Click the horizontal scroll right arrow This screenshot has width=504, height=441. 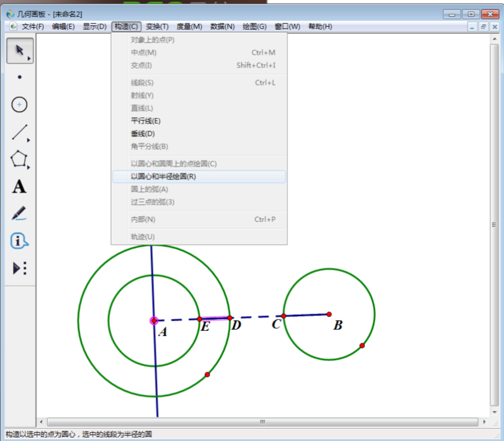pyautogui.click(x=484, y=422)
